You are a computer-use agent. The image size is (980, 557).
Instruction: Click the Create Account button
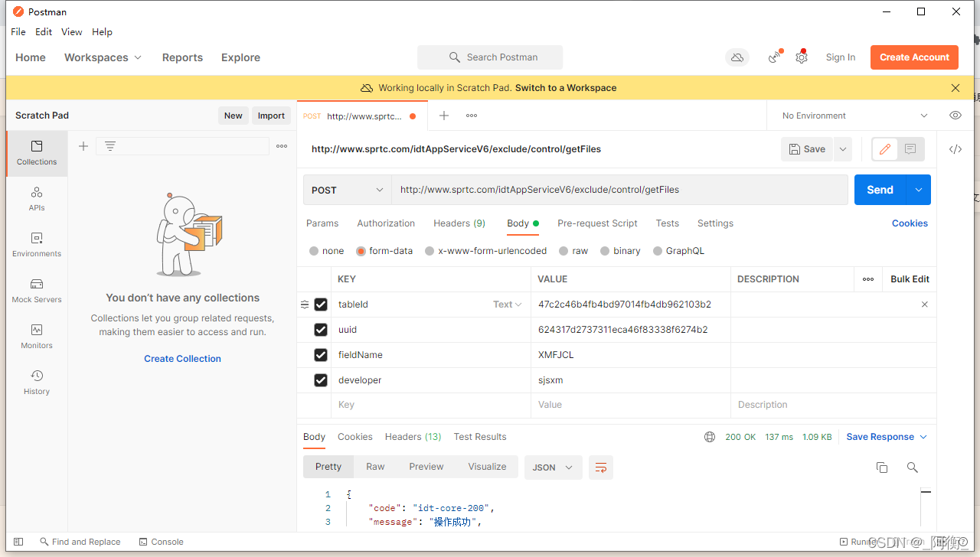pos(914,57)
